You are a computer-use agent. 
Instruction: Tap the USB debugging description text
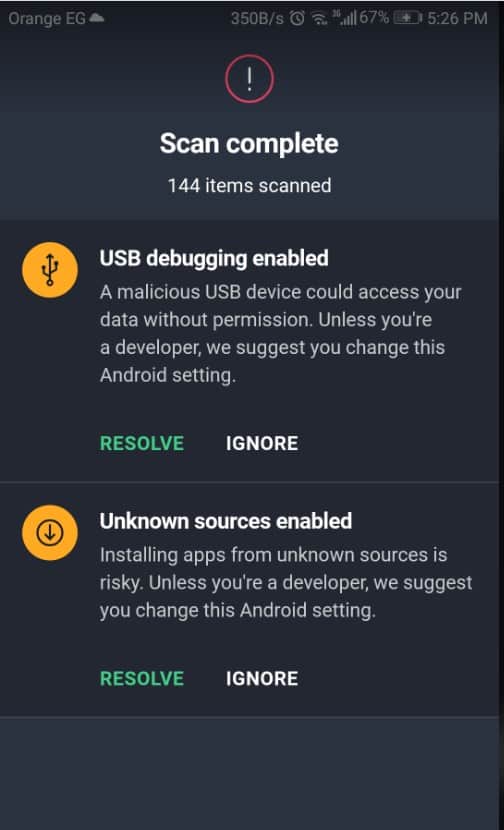(281, 334)
